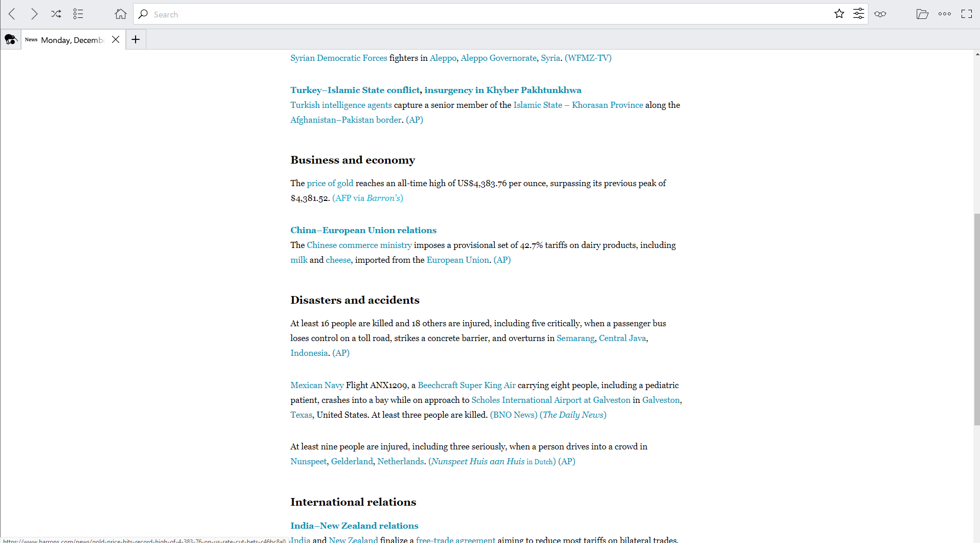
Task: Open the WFMZ-TV source link
Action: point(588,58)
